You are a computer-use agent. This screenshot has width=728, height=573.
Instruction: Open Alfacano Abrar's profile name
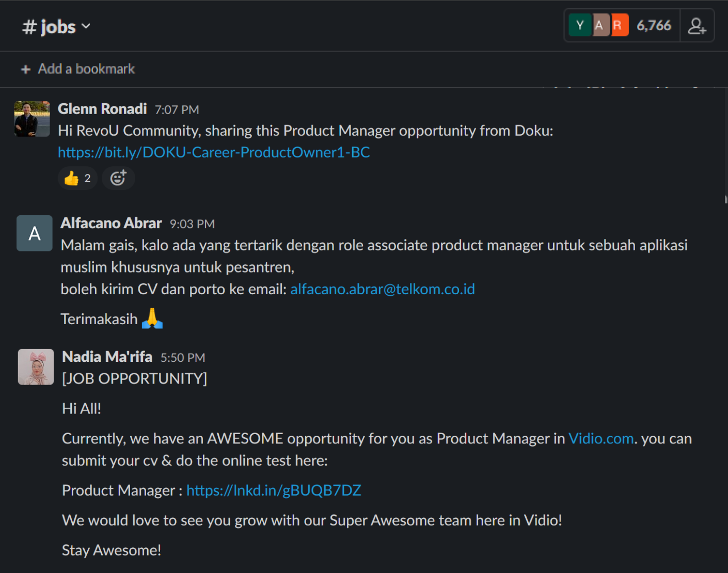[x=111, y=223]
